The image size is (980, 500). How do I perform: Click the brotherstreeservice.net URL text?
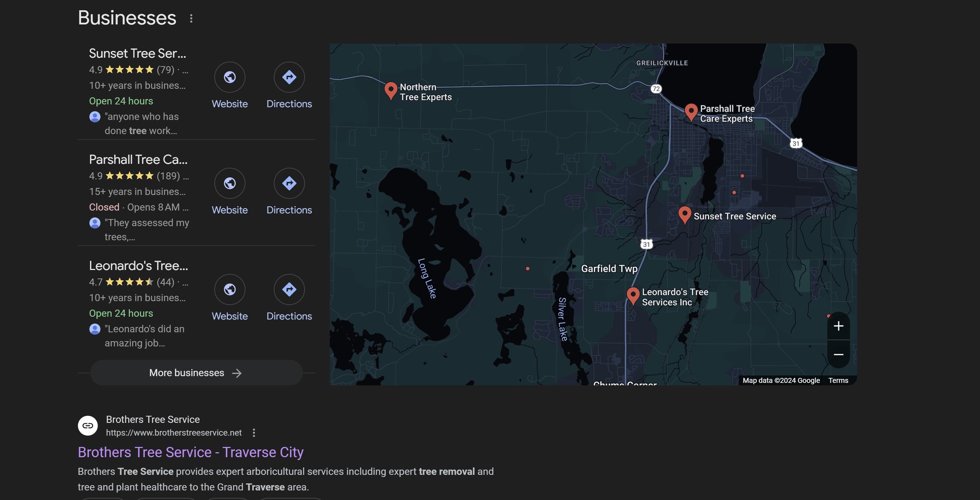coord(174,433)
